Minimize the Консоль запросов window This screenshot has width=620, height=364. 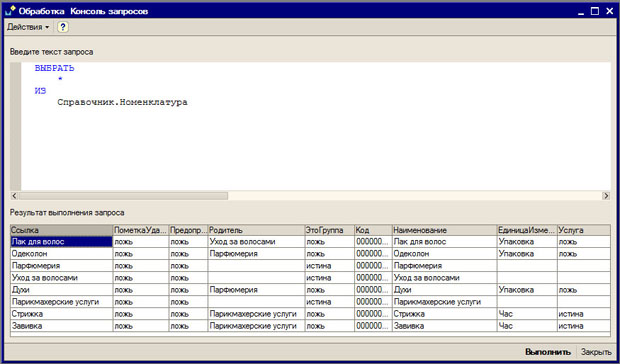point(580,12)
